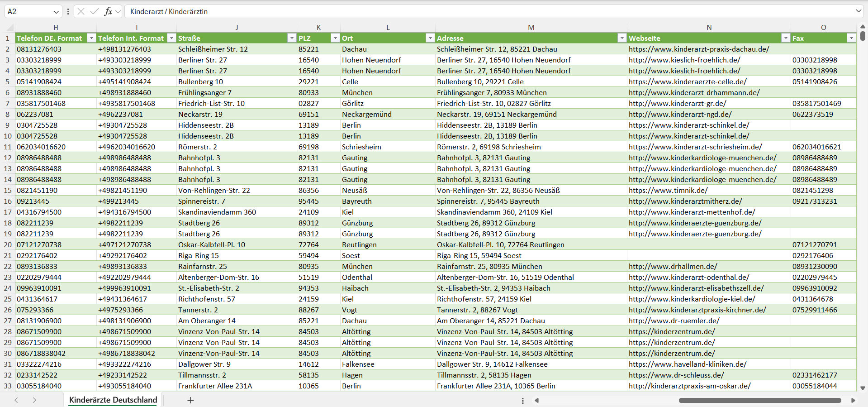Click the horizontal scrollbar thumb
Viewport: 868px width, 407px height.
760,400
